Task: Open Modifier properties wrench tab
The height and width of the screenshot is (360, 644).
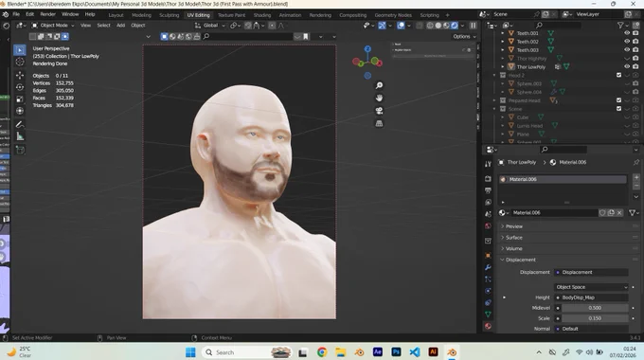Action: click(488, 267)
